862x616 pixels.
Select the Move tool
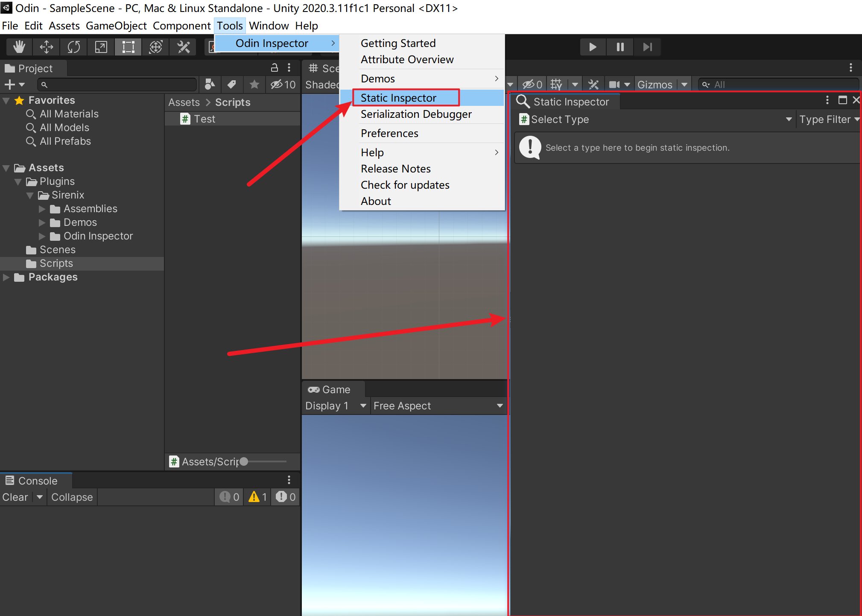tap(46, 47)
